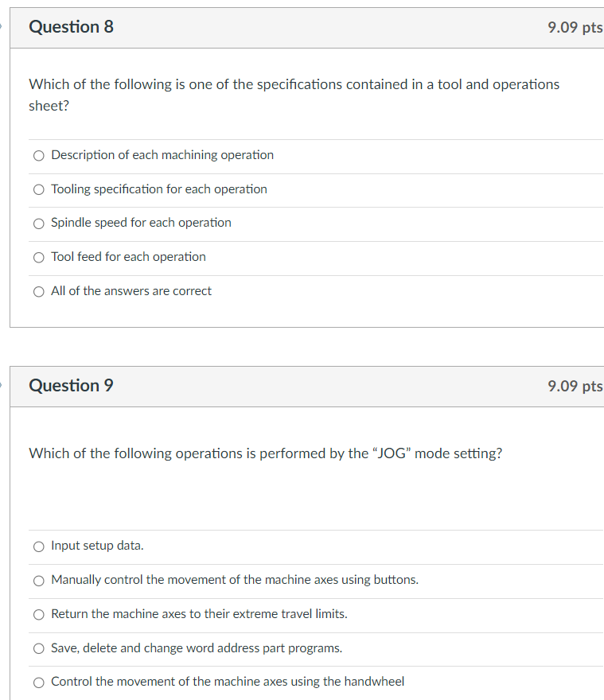Click the flag marker beside Question 9
The image size is (604, 700).
pyautogui.click(x=1, y=385)
